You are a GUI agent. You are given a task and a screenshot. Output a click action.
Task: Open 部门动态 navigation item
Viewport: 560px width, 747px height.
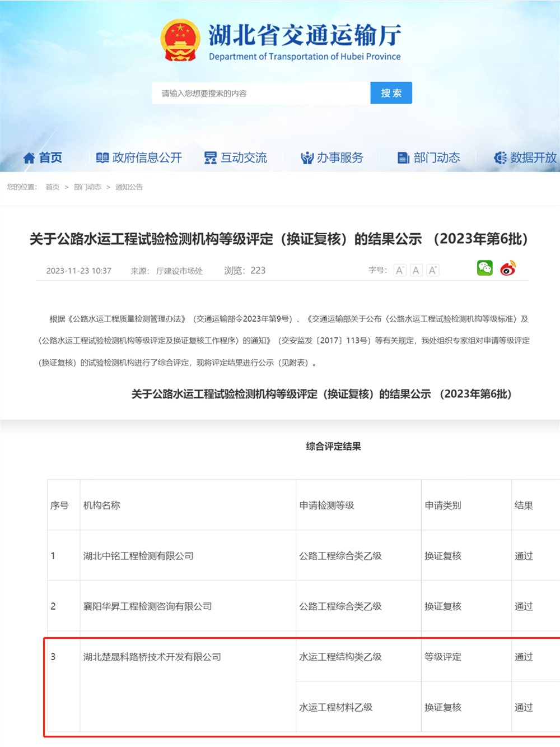(429, 158)
